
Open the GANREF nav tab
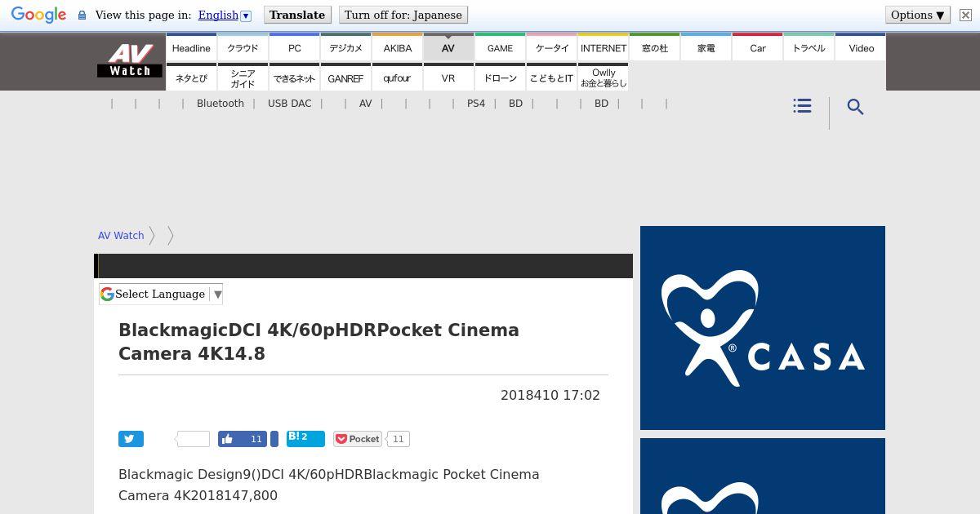345,78
